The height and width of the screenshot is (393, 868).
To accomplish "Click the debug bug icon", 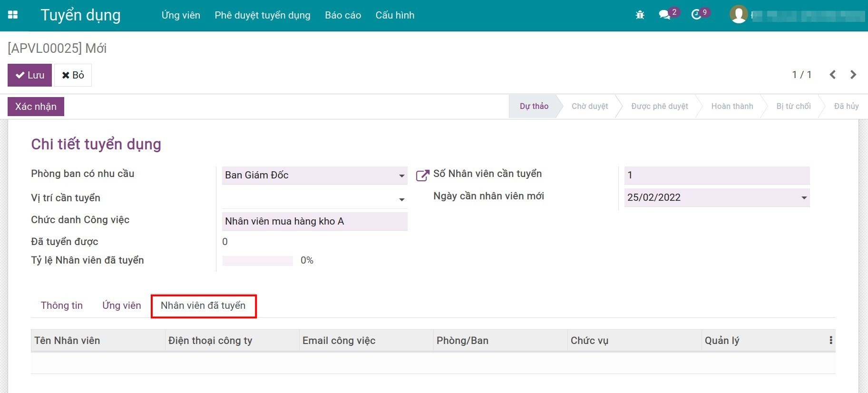I will [640, 15].
